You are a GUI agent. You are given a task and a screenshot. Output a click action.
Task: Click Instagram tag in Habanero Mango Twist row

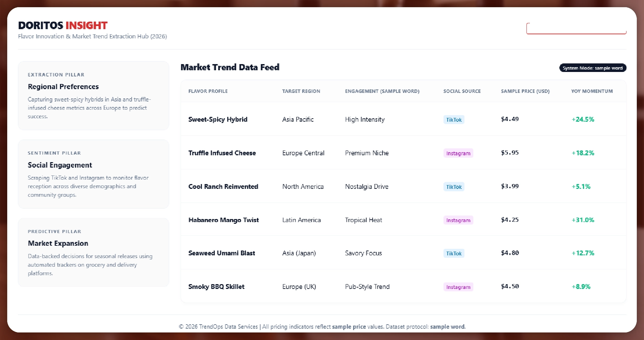(x=458, y=220)
